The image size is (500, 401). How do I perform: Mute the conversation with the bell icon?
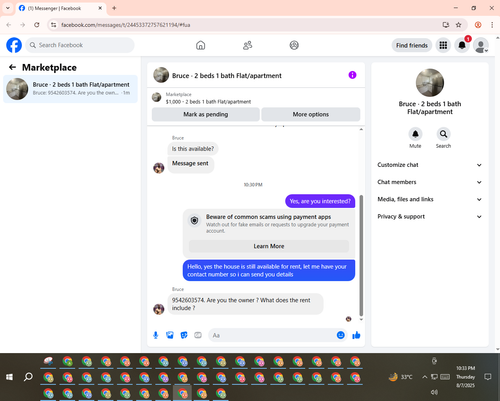(x=415, y=134)
